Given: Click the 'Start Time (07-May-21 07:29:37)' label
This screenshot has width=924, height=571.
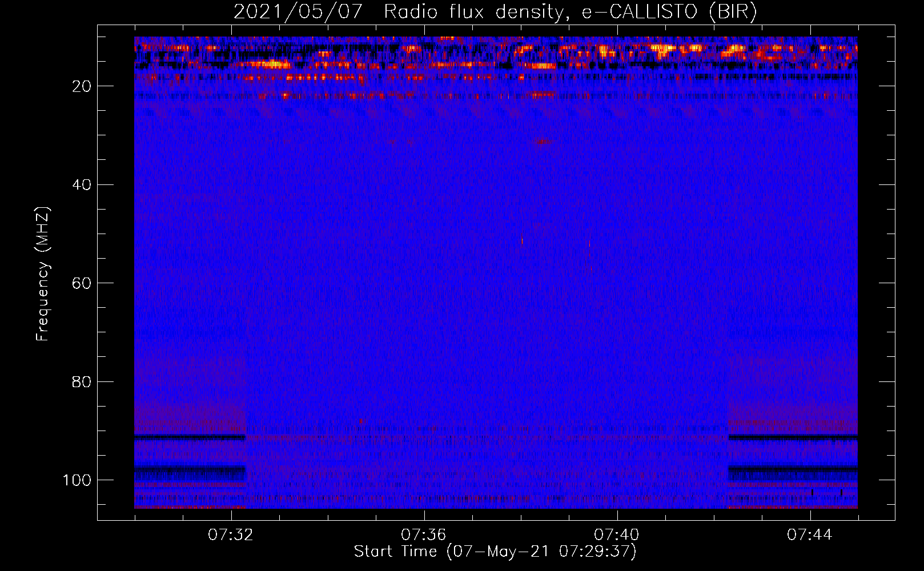Looking at the screenshot, I should point(495,552).
